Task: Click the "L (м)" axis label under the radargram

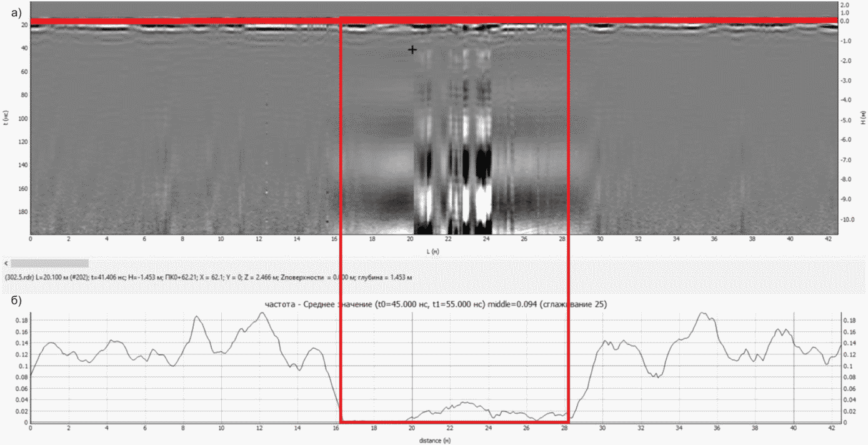Action: click(x=432, y=251)
